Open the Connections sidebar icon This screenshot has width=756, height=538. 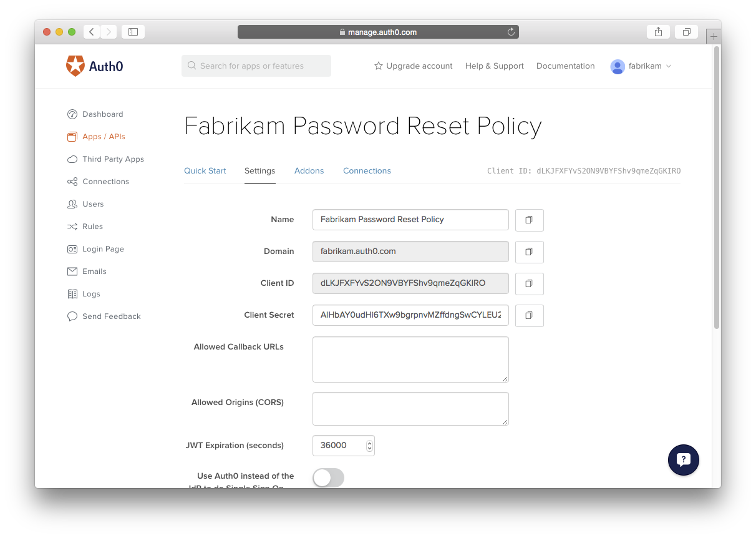(x=72, y=182)
